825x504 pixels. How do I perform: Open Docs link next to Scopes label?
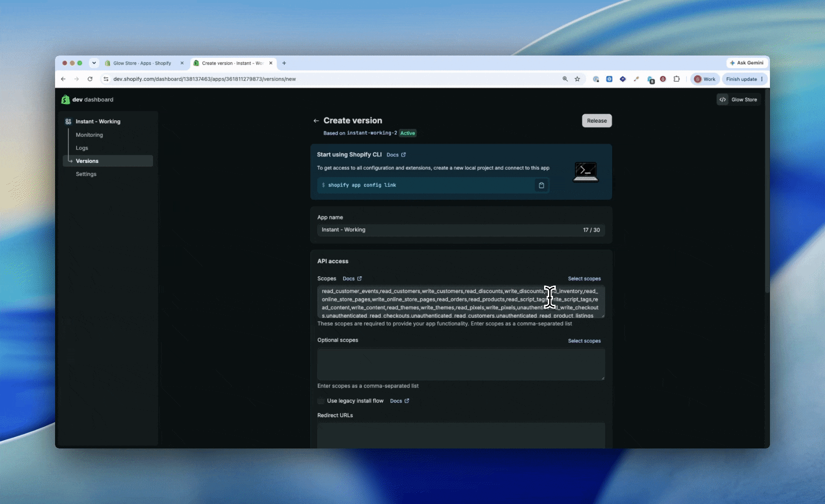tap(352, 279)
